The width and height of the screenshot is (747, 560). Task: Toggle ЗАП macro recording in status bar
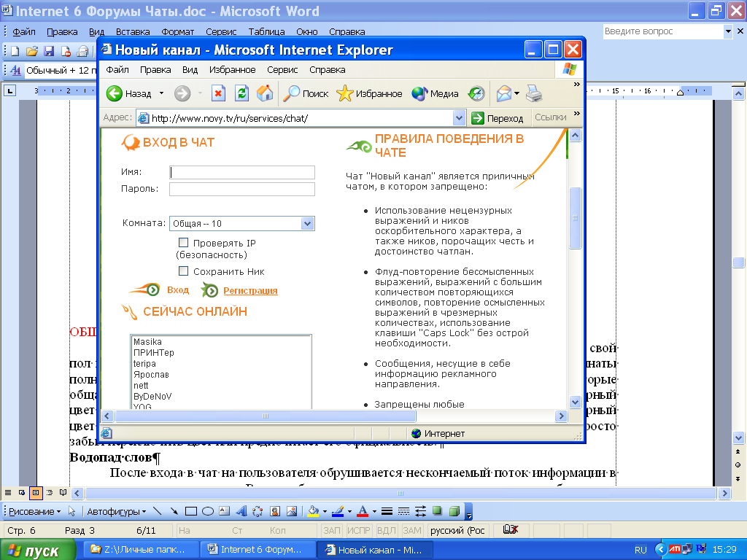332,531
